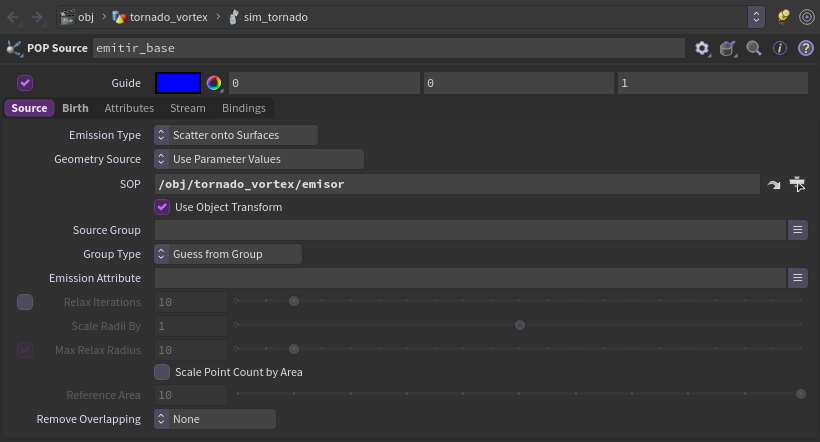Toggle the Guide checkbox
820x442 pixels.
[x=25, y=83]
